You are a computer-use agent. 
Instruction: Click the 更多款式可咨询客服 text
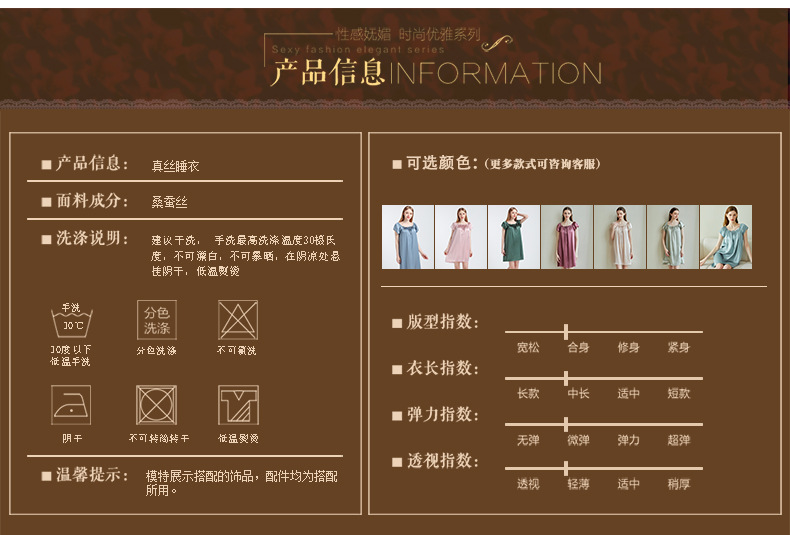(542, 164)
